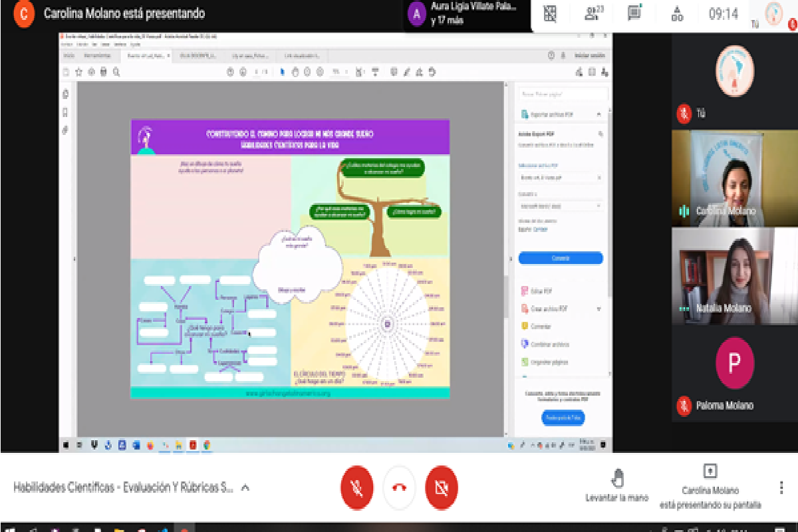The height and width of the screenshot is (532, 798).
Task: Open the meeting chat panel
Action: 634,13
